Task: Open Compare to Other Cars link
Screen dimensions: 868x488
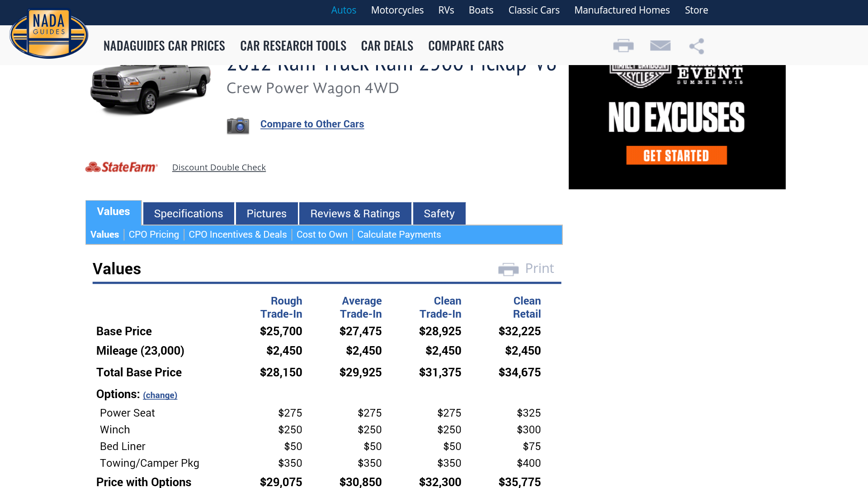Action: (312, 124)
